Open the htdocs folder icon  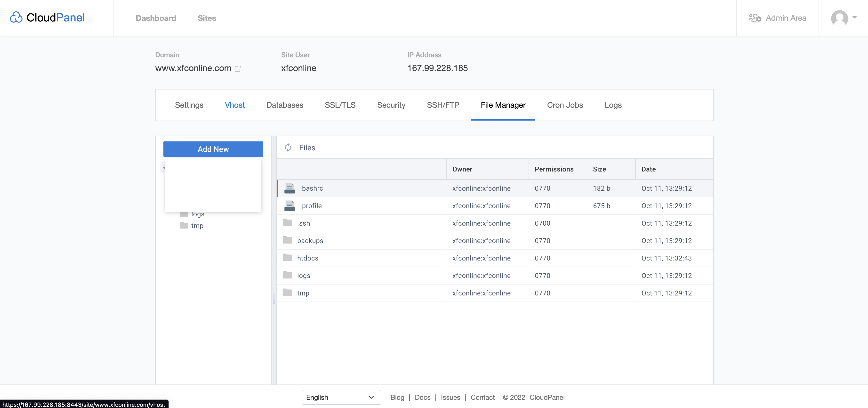(287, 258)
